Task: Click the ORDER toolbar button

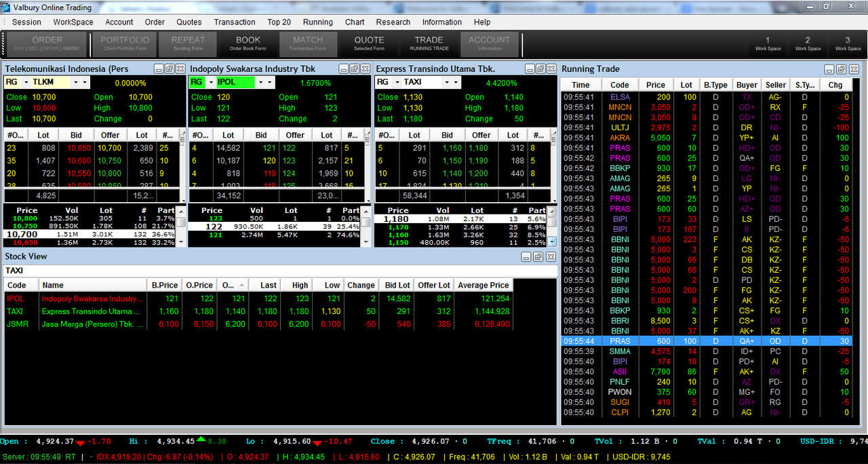Action: click(47, 43)
